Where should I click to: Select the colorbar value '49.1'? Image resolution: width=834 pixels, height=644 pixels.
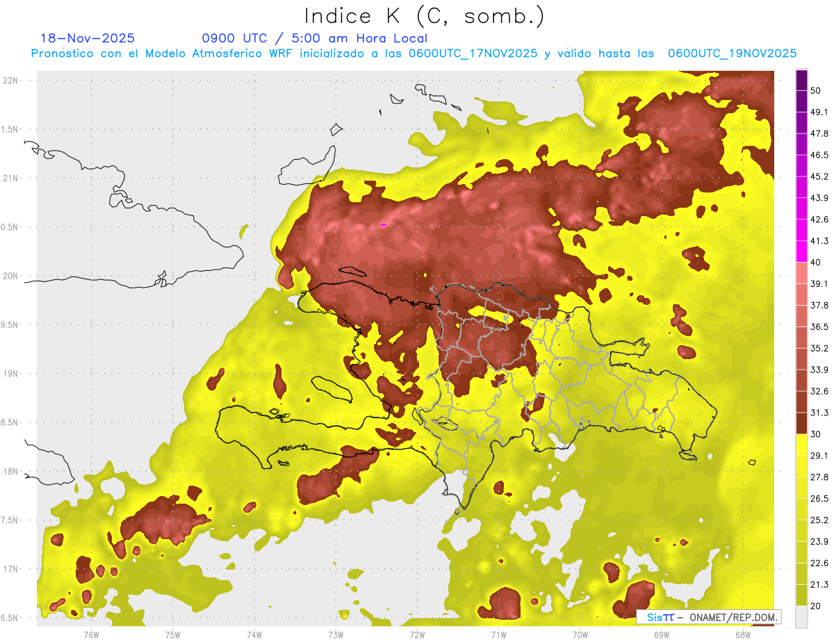point(819,112)
